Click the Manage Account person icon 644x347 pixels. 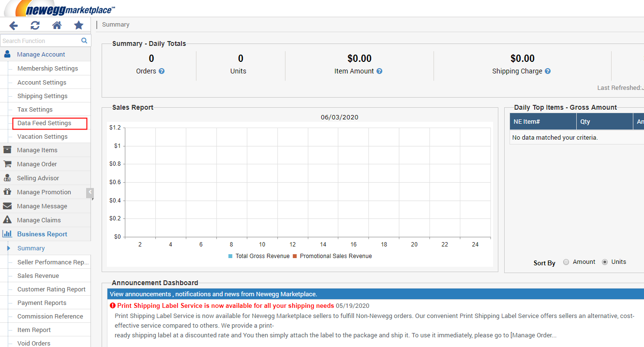[x=7, y=54]
